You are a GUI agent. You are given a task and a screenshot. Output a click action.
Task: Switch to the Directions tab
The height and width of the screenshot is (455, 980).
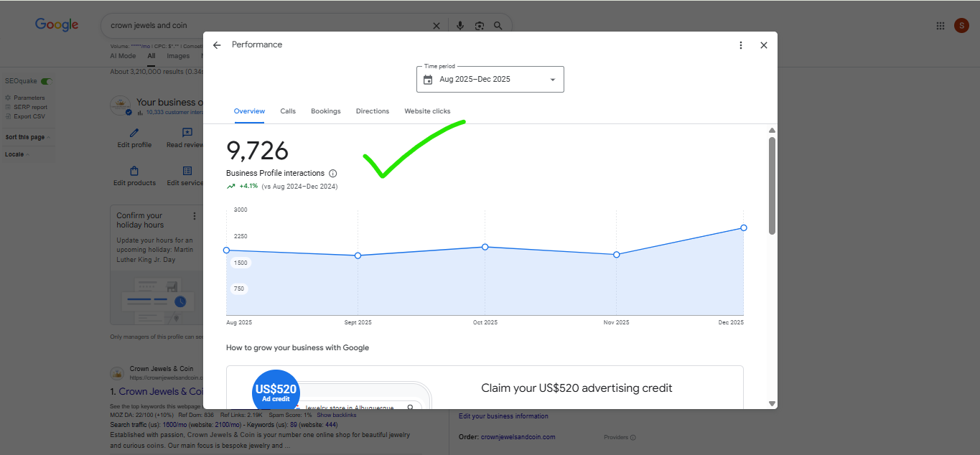[x=373, y=111]
